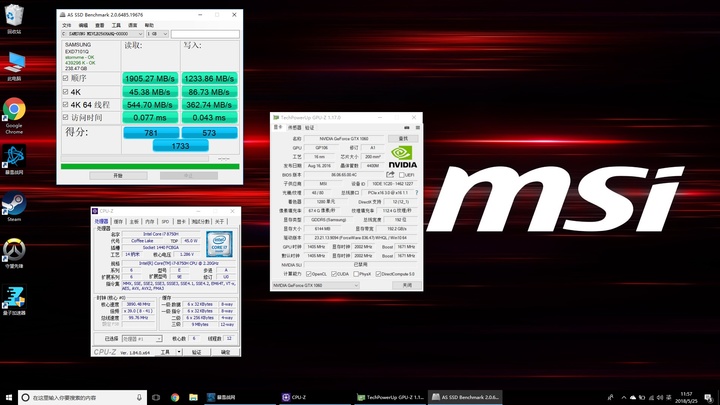Screen dimensions: 720x405
Task: Switch to the SPD tab in CPU-Z
Action: click(165, 221)
